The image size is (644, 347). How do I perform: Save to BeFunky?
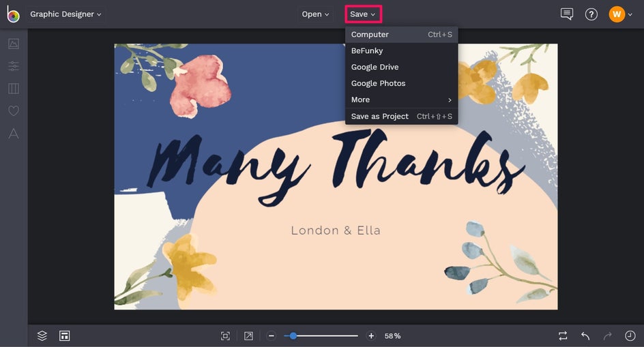coord(401,51)
